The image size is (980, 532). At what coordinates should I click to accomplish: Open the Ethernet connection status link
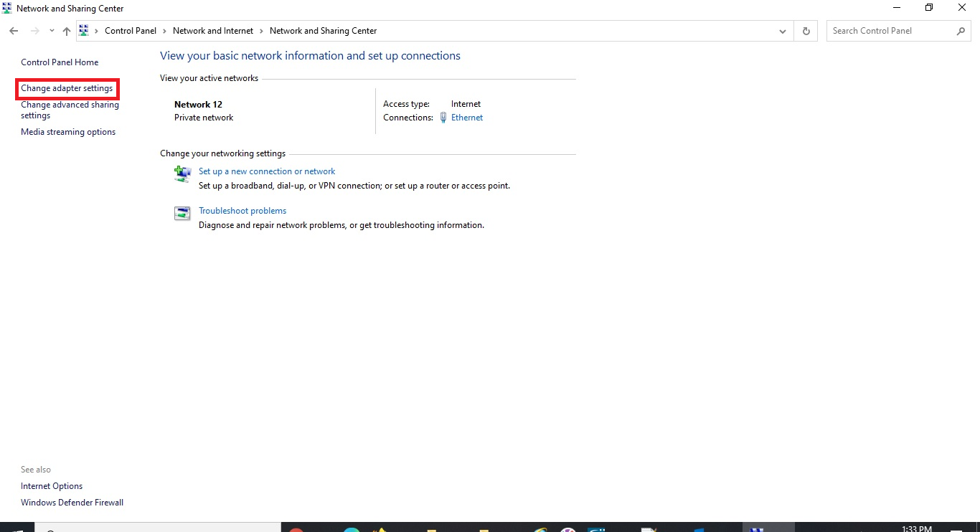[x=467, y=118]
